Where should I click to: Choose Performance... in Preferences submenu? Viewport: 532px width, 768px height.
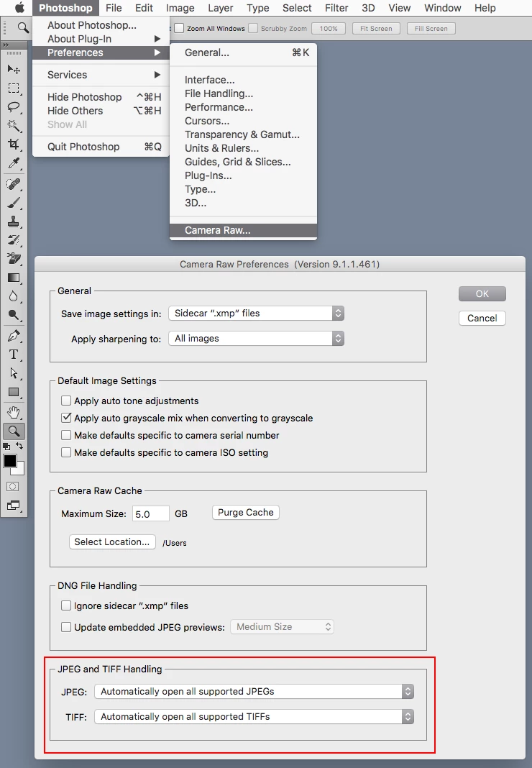tap(244, 107)
